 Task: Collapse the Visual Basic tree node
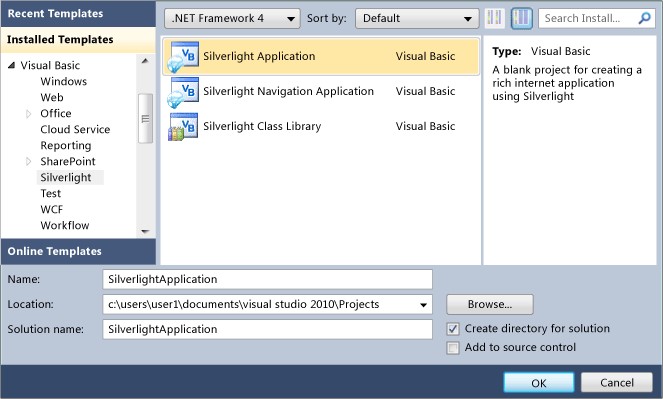point(12,65)
